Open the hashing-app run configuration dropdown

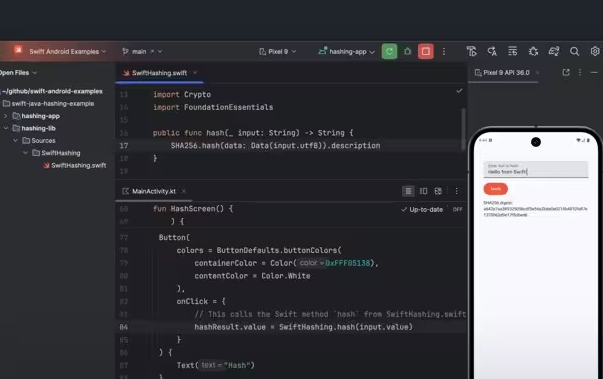[346, 52]
